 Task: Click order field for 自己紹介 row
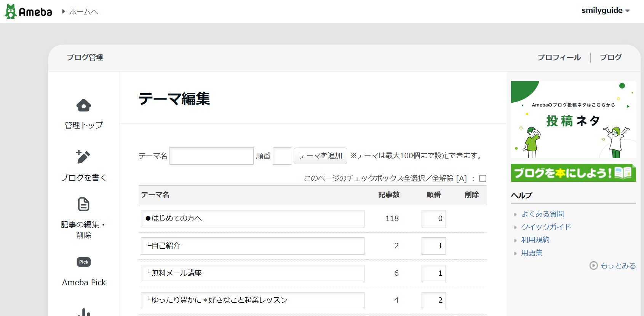coord(434,246)
